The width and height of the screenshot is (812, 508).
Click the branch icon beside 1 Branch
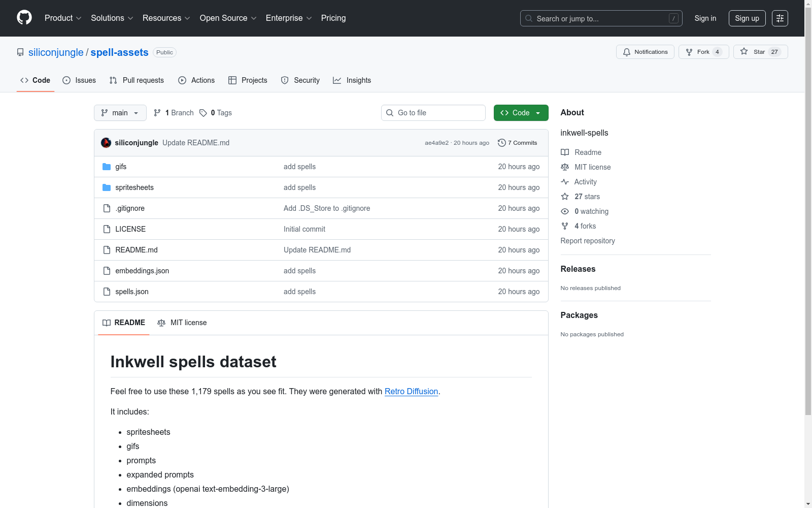tap(157, 113)
